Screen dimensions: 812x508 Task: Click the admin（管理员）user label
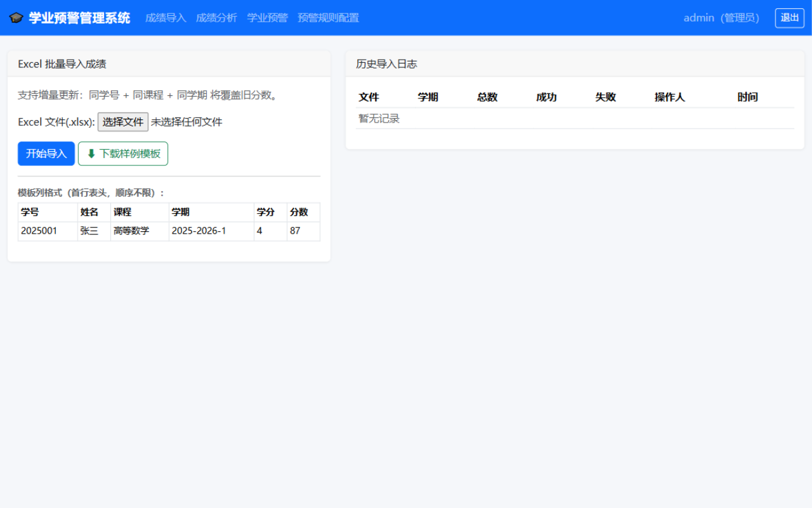[x=722, y=18]
